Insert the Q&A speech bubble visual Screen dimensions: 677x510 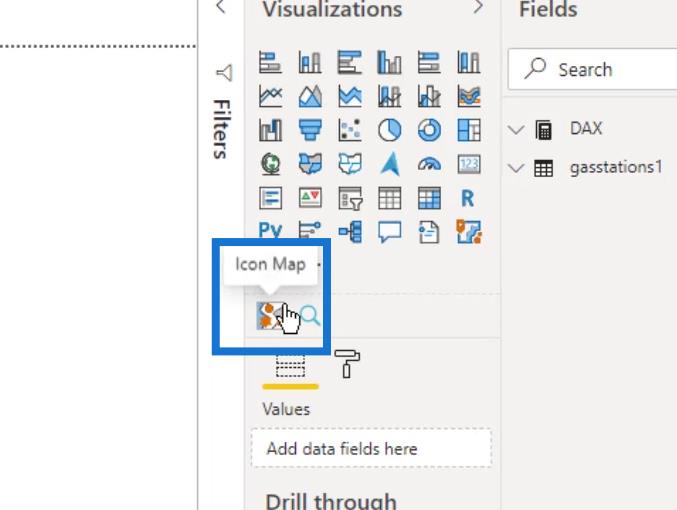point(389,232)
